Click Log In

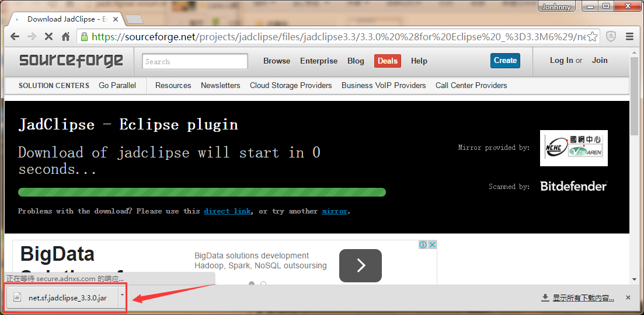(562, 60)
